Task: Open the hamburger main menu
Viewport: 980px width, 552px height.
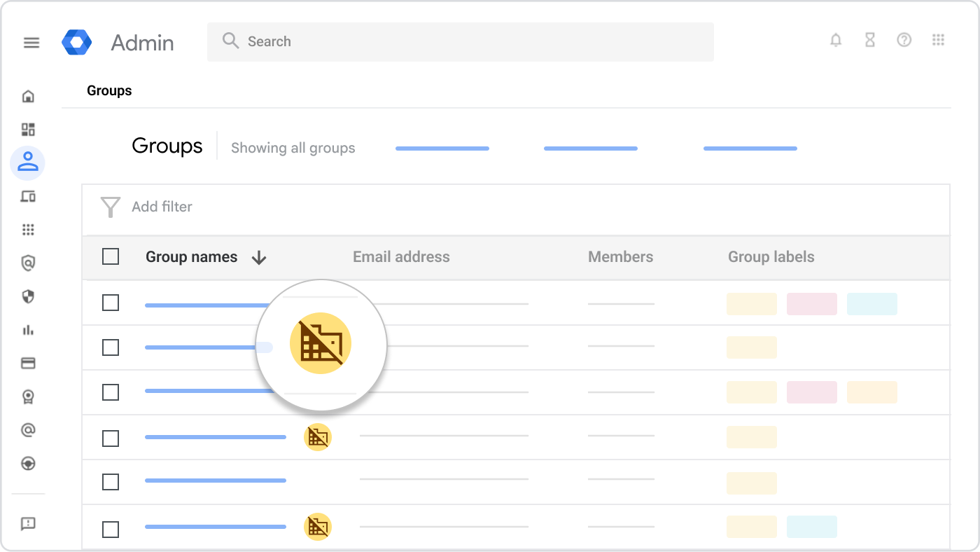Action: (31, 43)
